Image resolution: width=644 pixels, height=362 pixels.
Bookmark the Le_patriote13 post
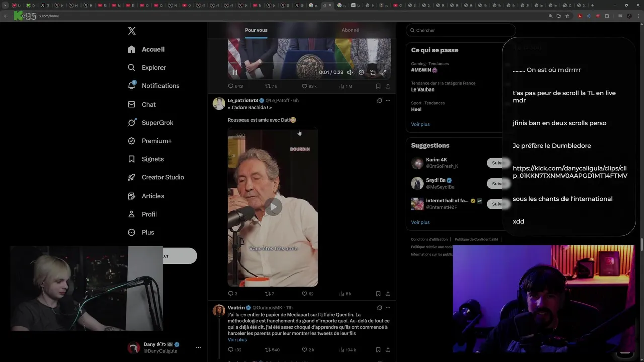click(x=378, y=294)
